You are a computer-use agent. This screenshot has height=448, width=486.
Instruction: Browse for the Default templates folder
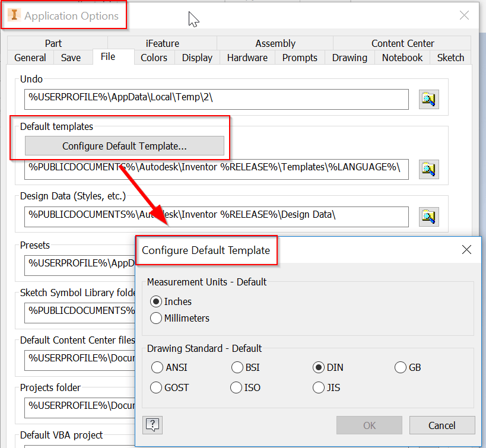pyautogui.click(x=428, y=169)
